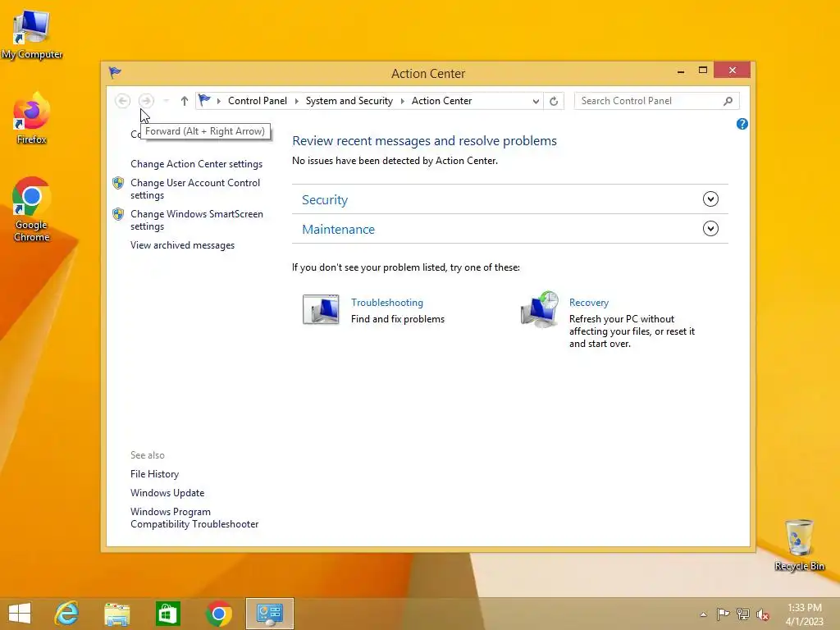Open Windows Program Compatibility Troubleshooter

tap(194, 518)
